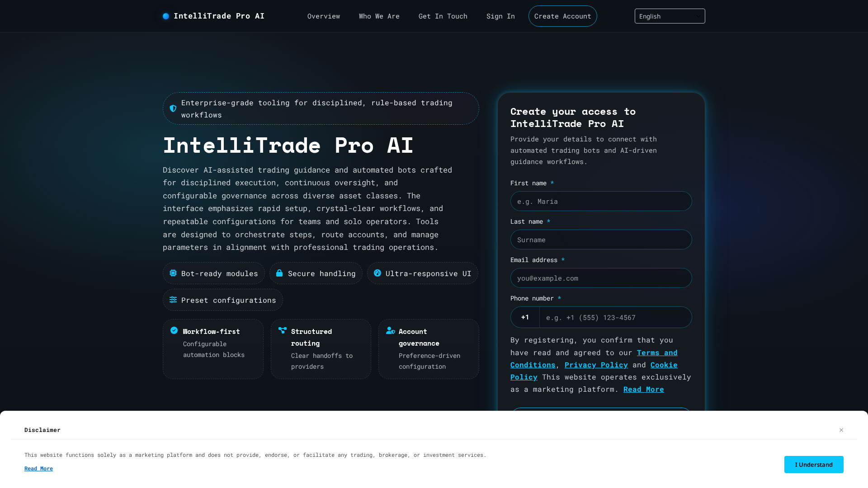Dismiss the disclaimer with I Understand
The height and width of the screenshot is (488, 868).
point(814,465)
